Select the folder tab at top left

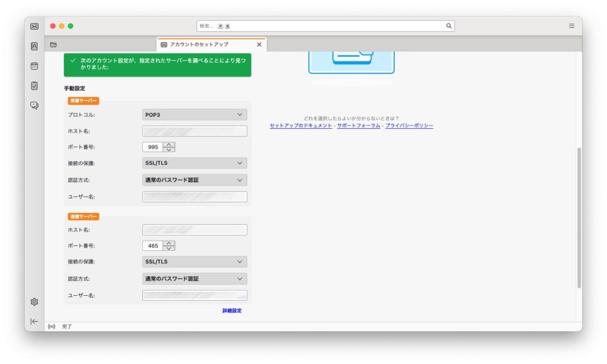(x=53, y=44)
